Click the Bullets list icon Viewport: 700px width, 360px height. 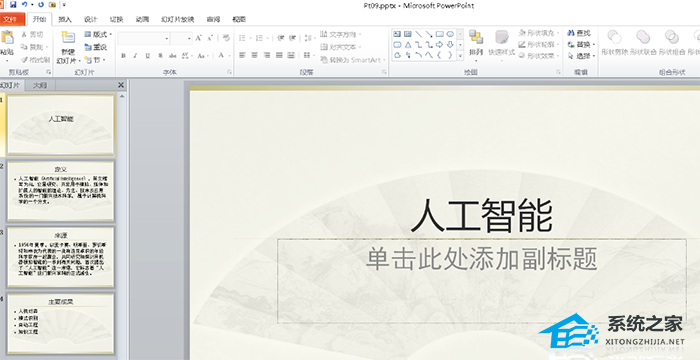[x=243, y=38]
